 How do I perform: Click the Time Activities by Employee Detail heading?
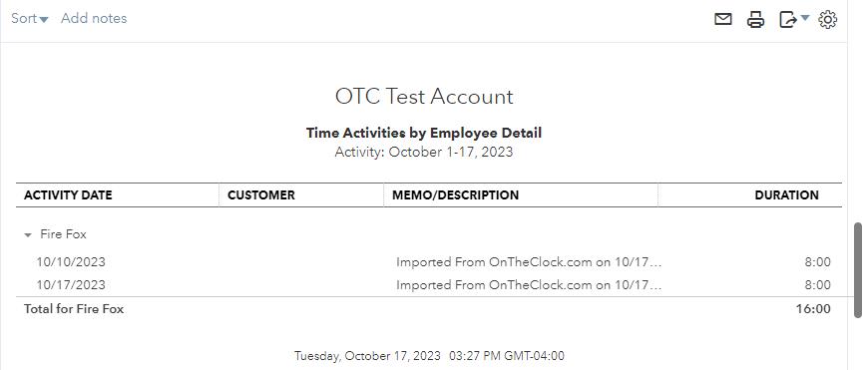[424, 133]
